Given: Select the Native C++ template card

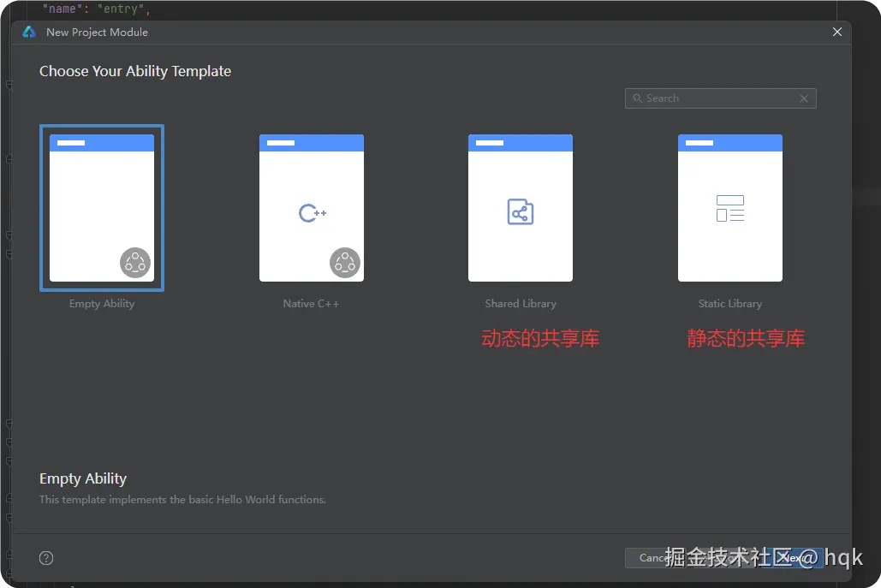Looking at the screenshot, I should click(x=311, y=208).
